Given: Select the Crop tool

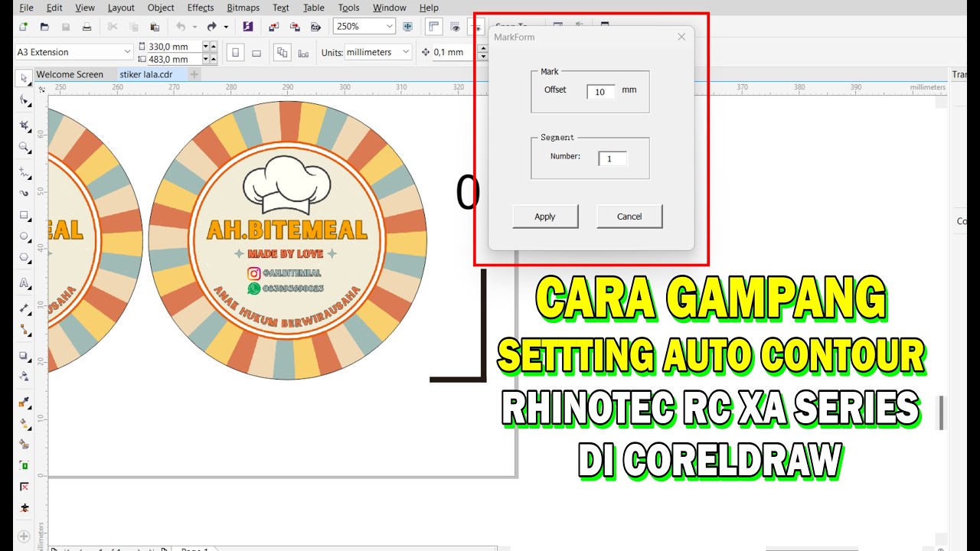Looking at the screenshot, I should [x=24, y=125].
